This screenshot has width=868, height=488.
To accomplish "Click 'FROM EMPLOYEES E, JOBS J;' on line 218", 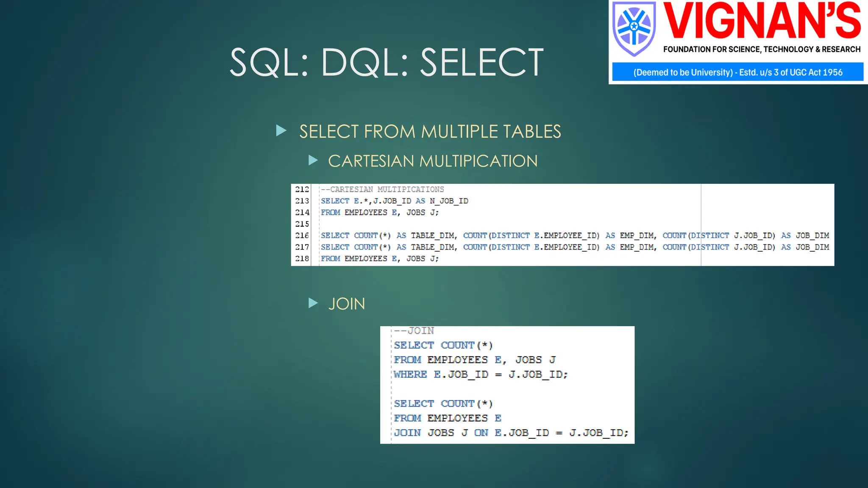I will point(380,258).
